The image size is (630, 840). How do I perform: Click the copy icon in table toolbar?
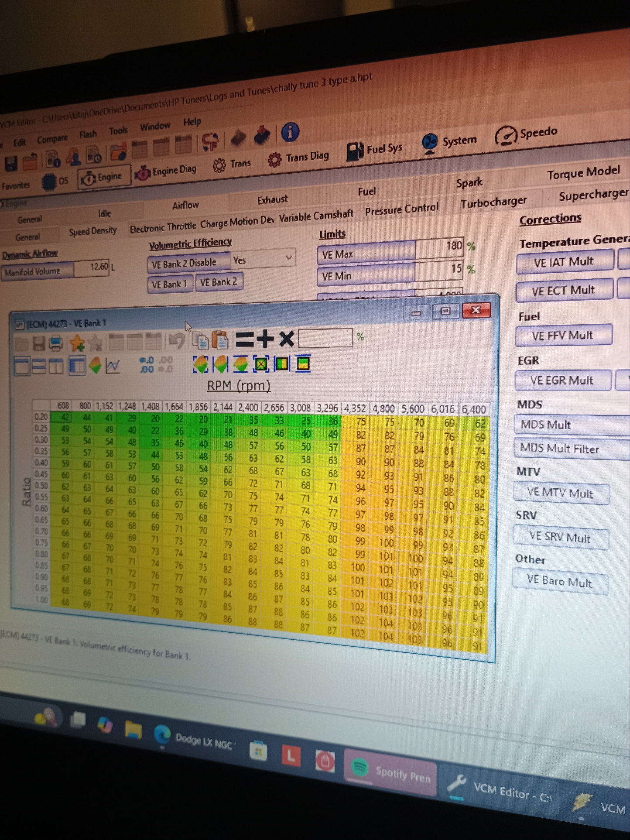pos(201,340)
